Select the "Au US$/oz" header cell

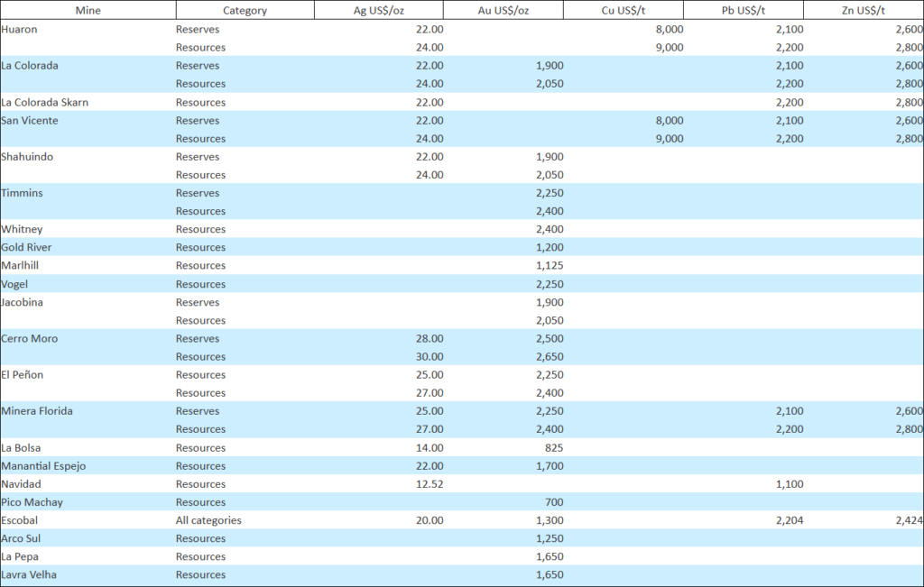pos(503,11)
